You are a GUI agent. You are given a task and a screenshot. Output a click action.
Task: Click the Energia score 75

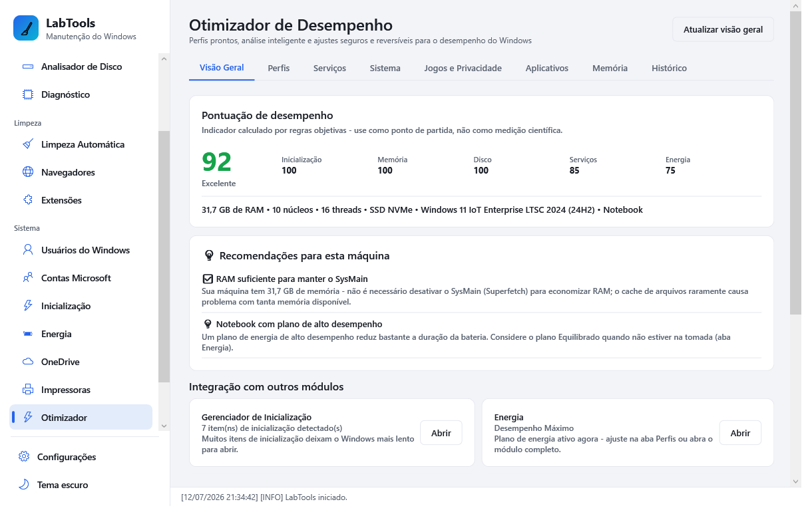coord(670,170)
